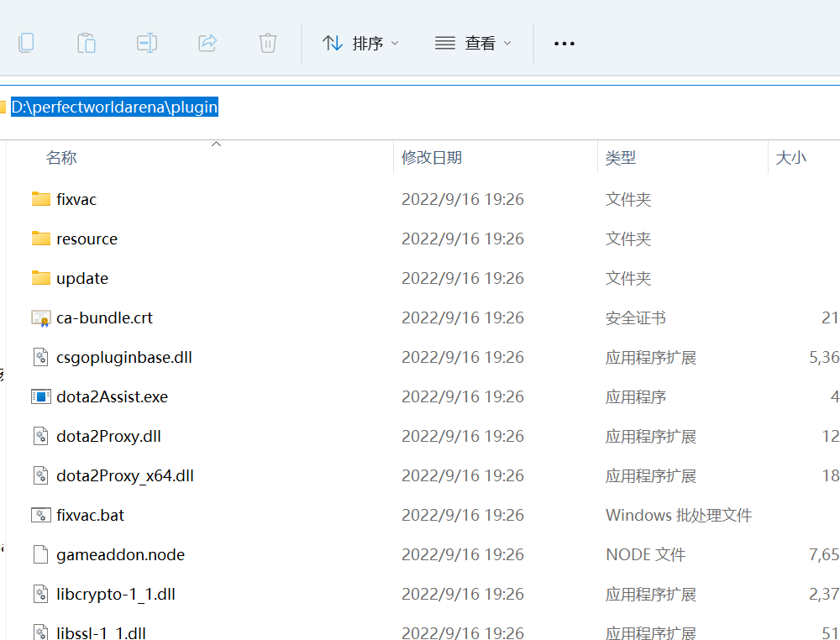
Task: Click the modified date of fixvac folder
Action: pos(463,199)
